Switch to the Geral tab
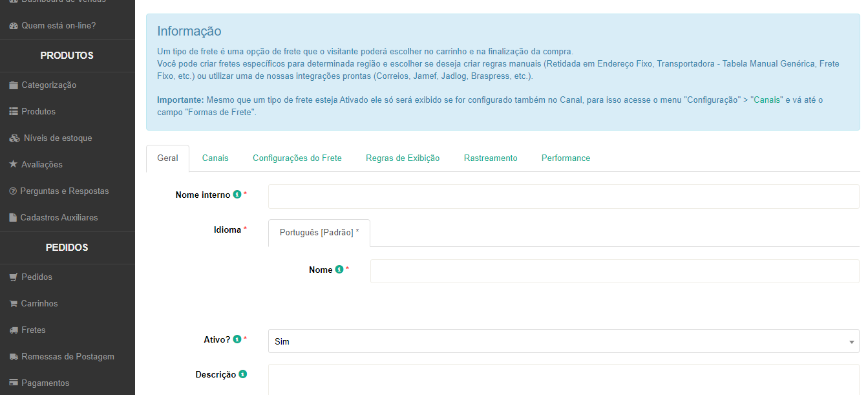This screenshot has width=868, height=395. pos(167,158)
